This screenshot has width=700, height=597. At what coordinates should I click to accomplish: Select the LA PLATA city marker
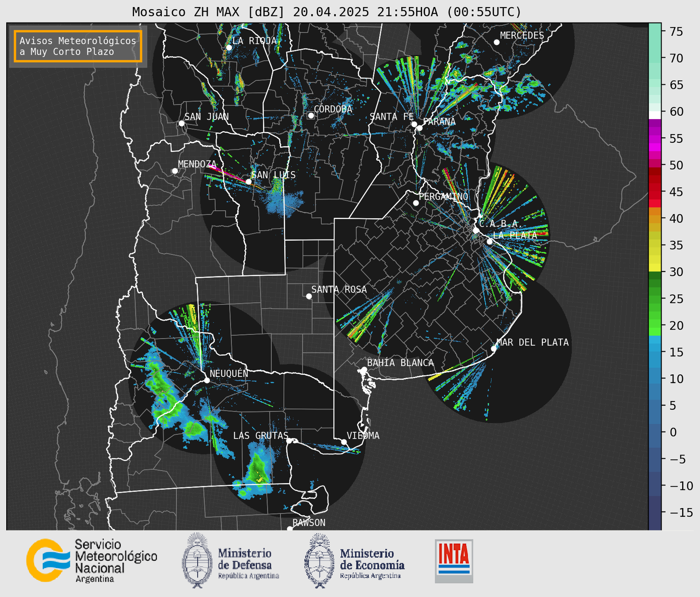[490, 242]
